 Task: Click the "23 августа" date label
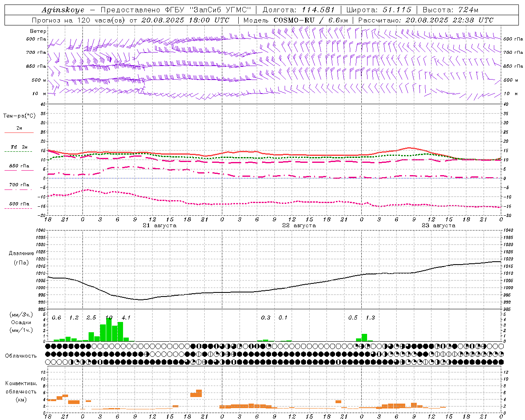pos(438,226)
